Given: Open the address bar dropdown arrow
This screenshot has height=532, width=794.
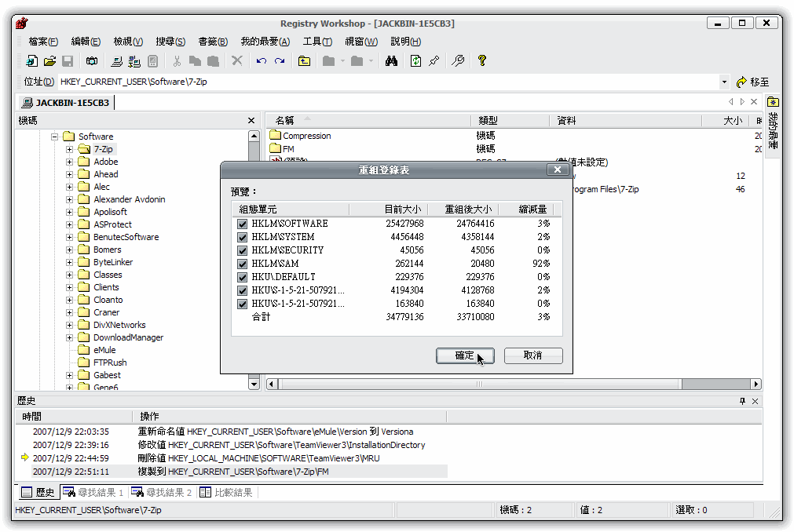Looking at the screenshot, I should point(726,81).
